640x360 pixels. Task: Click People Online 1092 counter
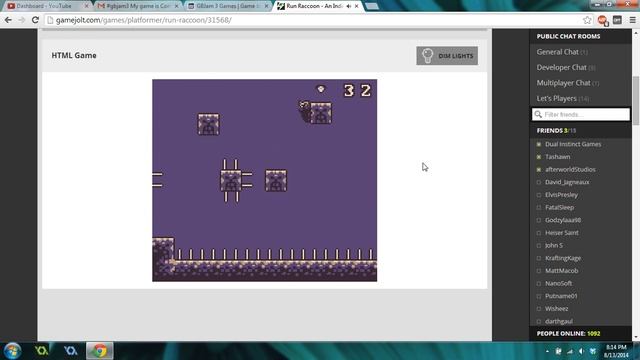[x=568, y=333]
